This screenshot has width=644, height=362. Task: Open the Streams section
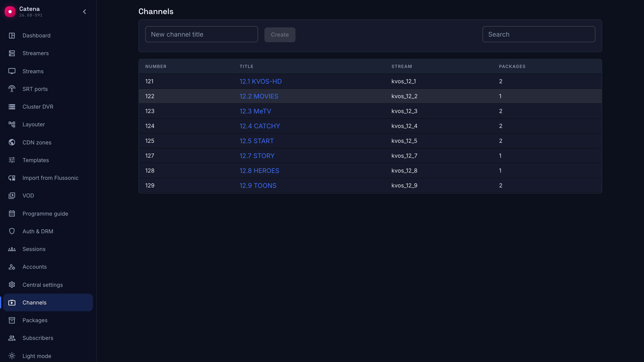coord(33,71)
